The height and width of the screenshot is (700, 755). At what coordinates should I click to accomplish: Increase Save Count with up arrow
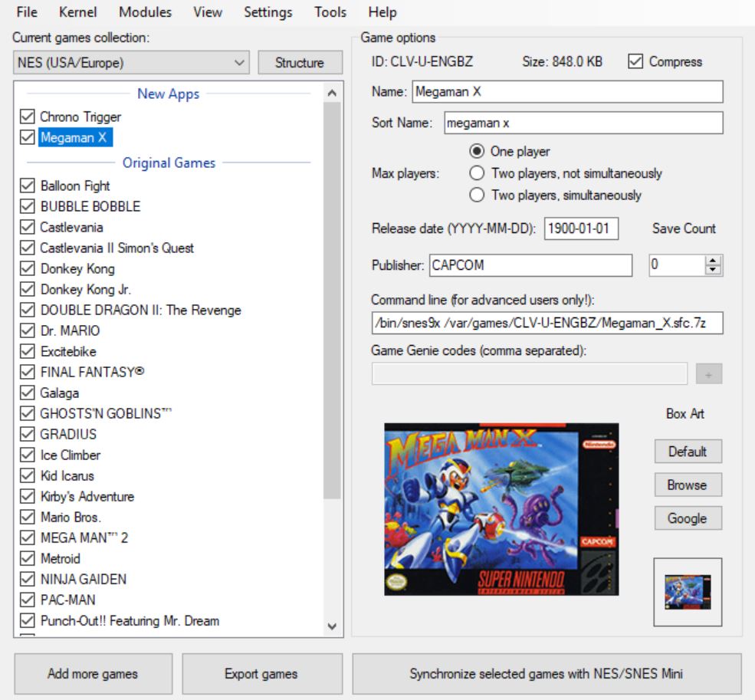click(713, 261)
